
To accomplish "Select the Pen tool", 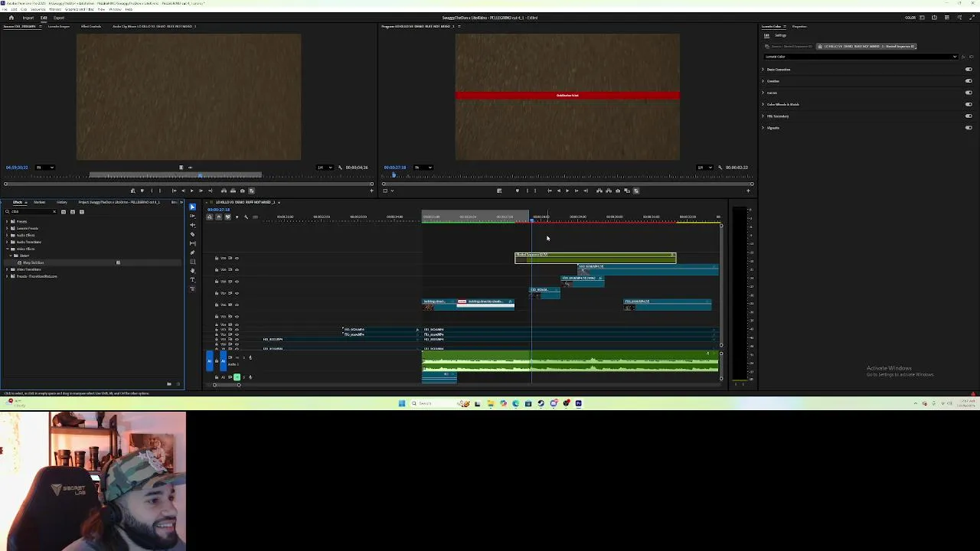I will 192,253.
